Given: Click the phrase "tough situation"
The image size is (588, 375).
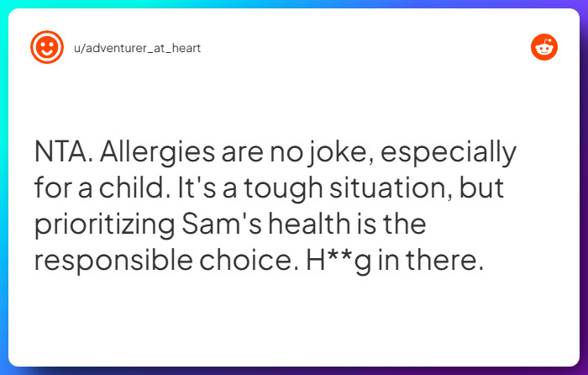Looking at the screenshot, I should 335,189.
